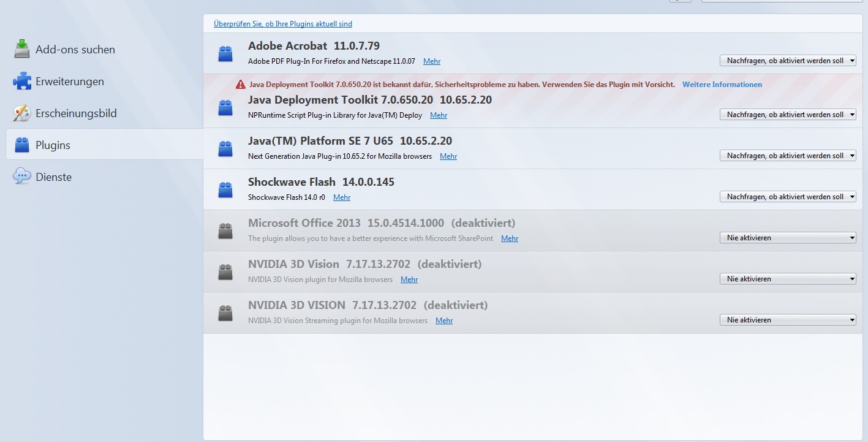This screenshot has height=442, width=868.
Task: Open Microsoft Office 2013 'Nie aktivieren' dropdown
Action: coord(787,238)
